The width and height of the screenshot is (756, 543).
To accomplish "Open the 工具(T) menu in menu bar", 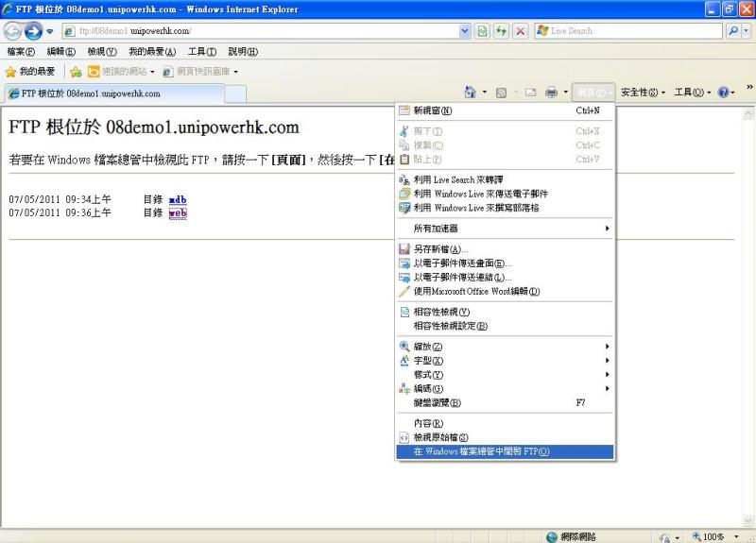I will (202, 52).
